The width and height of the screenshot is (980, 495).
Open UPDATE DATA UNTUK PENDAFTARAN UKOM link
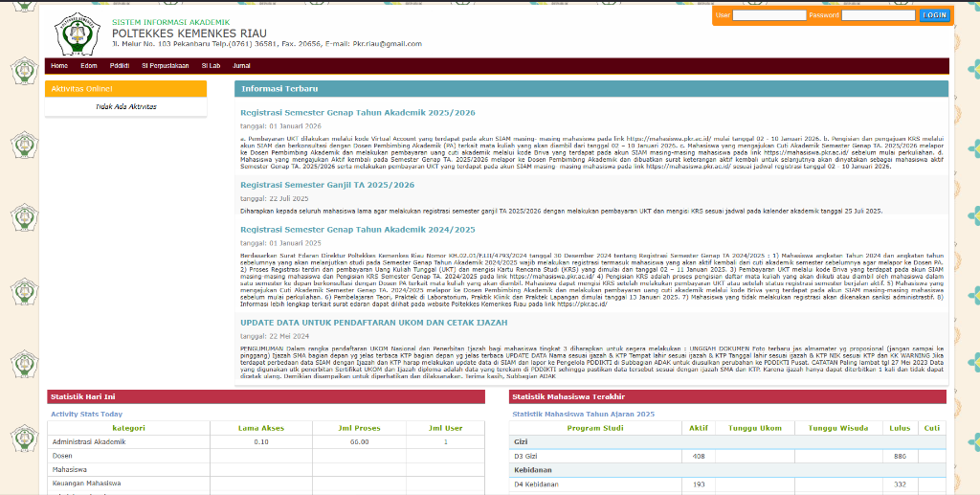click(x=374, y=323)
